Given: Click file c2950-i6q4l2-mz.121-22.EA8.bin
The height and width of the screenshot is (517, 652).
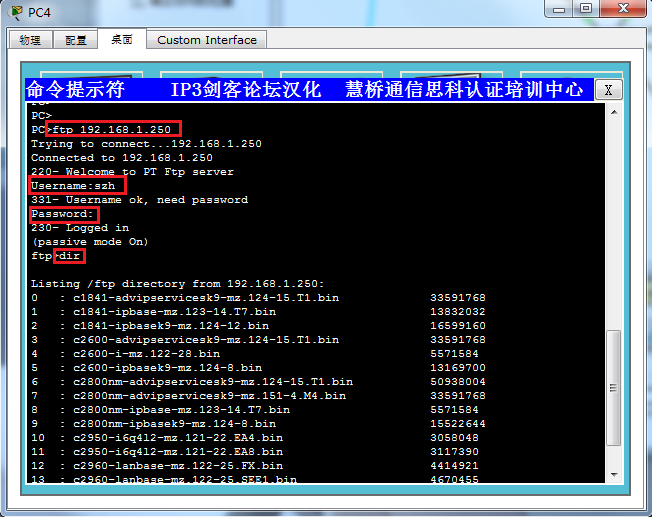Looking at the screenshot, I should [178, 452].
